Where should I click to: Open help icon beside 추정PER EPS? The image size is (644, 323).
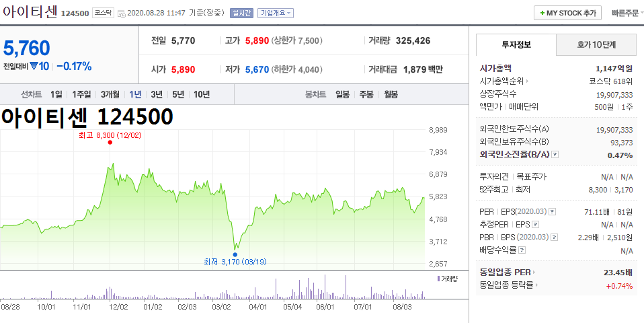pyautogui.click(x=535, y=225)
